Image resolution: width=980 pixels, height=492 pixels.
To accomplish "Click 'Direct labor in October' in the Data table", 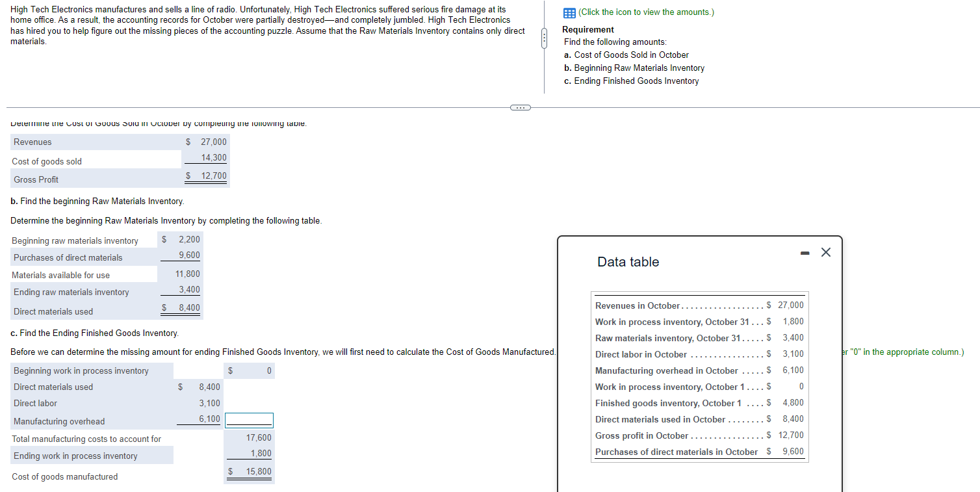I will pyautogui.click(x=641, y=354).
